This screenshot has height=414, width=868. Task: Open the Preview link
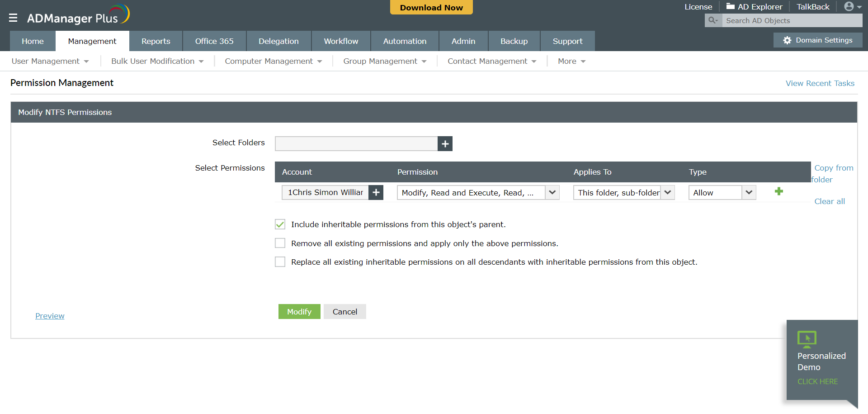[x=50, y=316]
